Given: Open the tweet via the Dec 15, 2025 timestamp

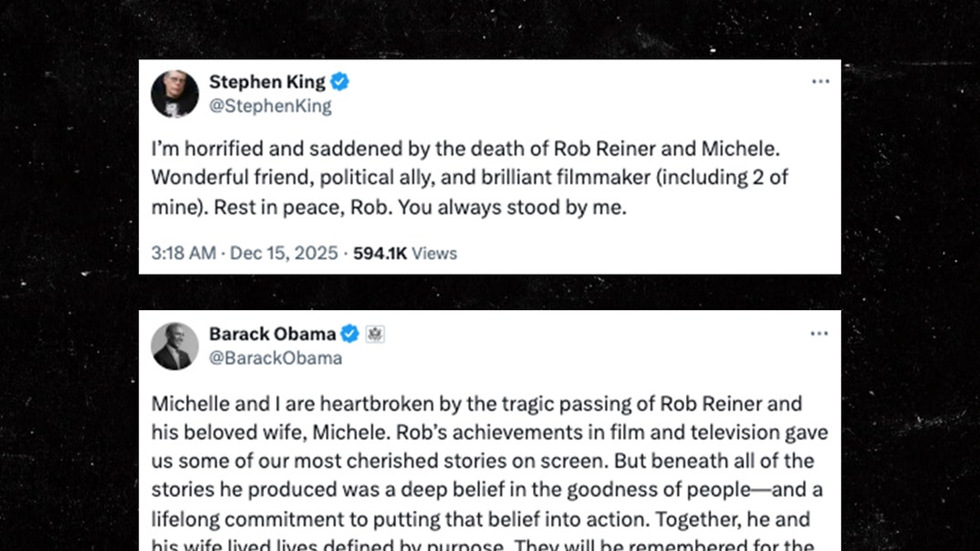Looking at the screenshot, I should [285, 253].
